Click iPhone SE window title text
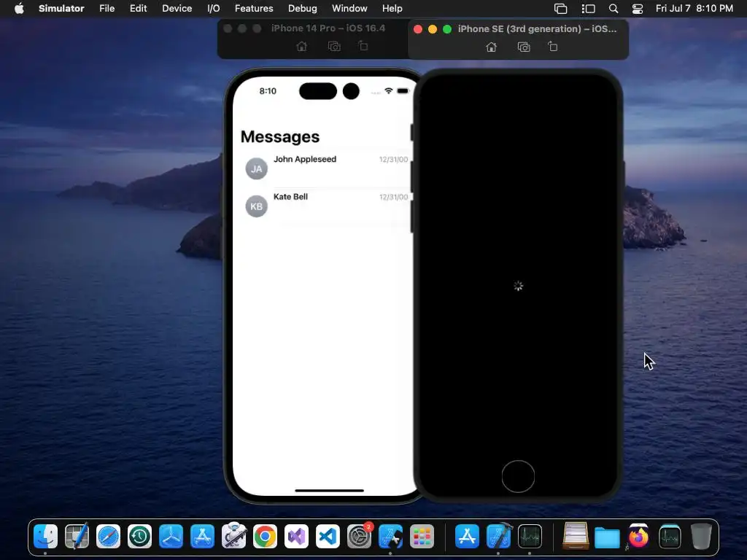The image size is (747, 560). pyautogui.click(x=537, y=28)
